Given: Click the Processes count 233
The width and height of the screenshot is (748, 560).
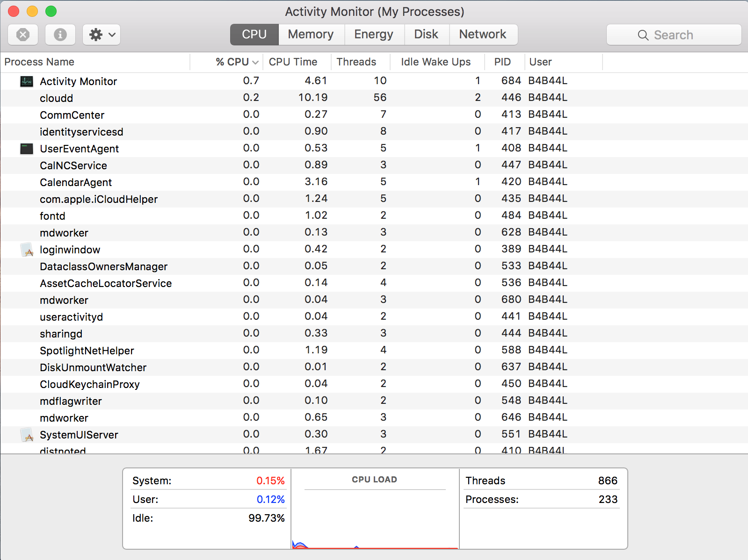Looking at the screenshot, I should point(608,499).
